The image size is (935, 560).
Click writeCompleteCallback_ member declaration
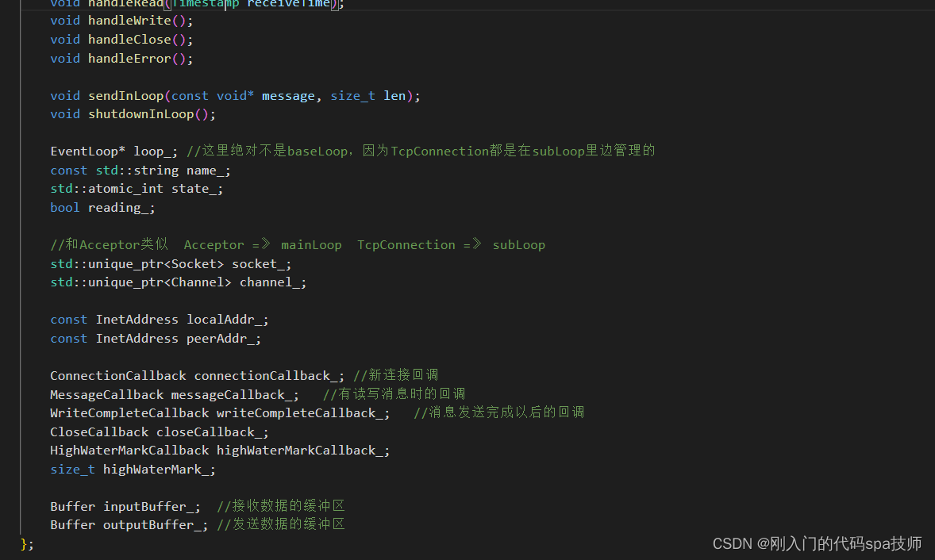[x=220, y=413]
